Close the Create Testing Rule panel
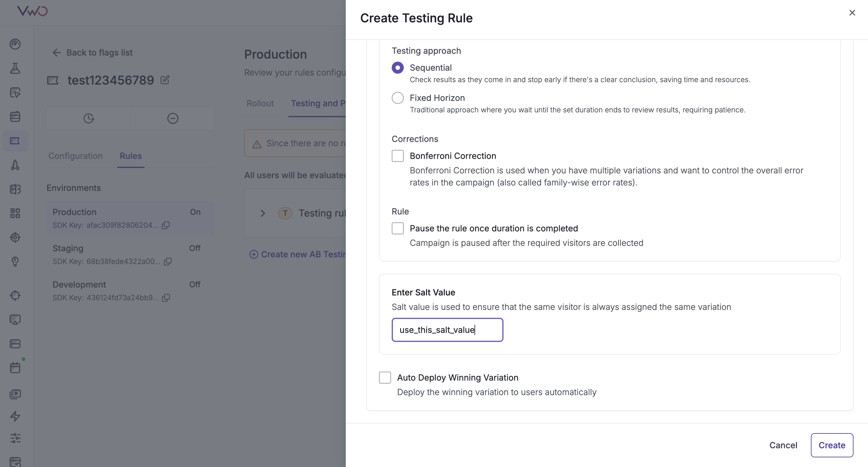This screenshot has height=467, width=868. coord(852,13)
